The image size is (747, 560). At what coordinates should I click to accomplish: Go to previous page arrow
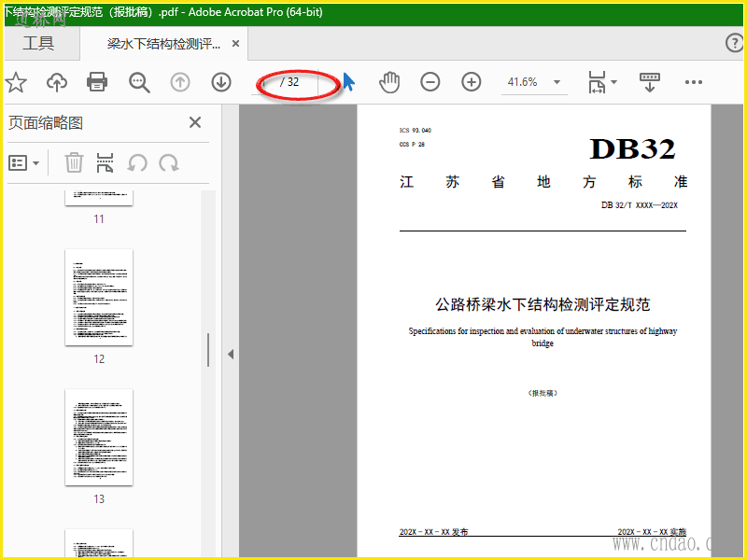[180, 82]
